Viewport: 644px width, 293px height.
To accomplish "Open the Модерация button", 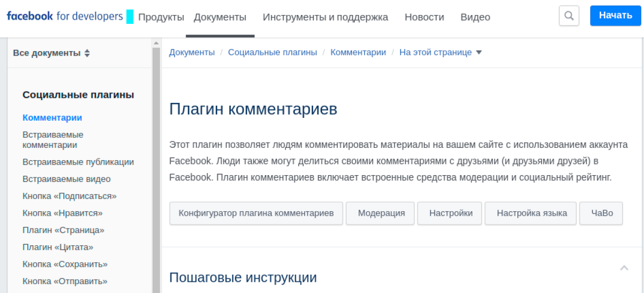I will pyautogui.click(x=381, y=213).
